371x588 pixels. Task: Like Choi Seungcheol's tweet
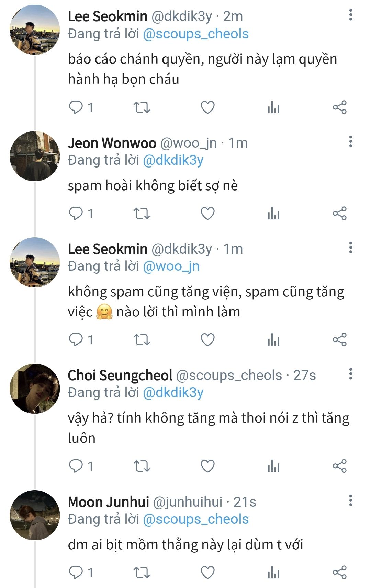[x=207, y=466]
